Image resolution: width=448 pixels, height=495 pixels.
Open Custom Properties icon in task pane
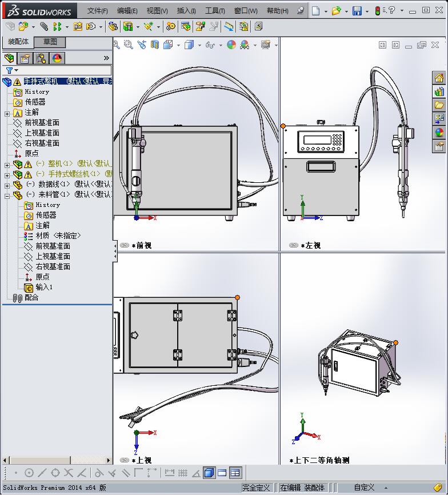(x=439, y=146)
